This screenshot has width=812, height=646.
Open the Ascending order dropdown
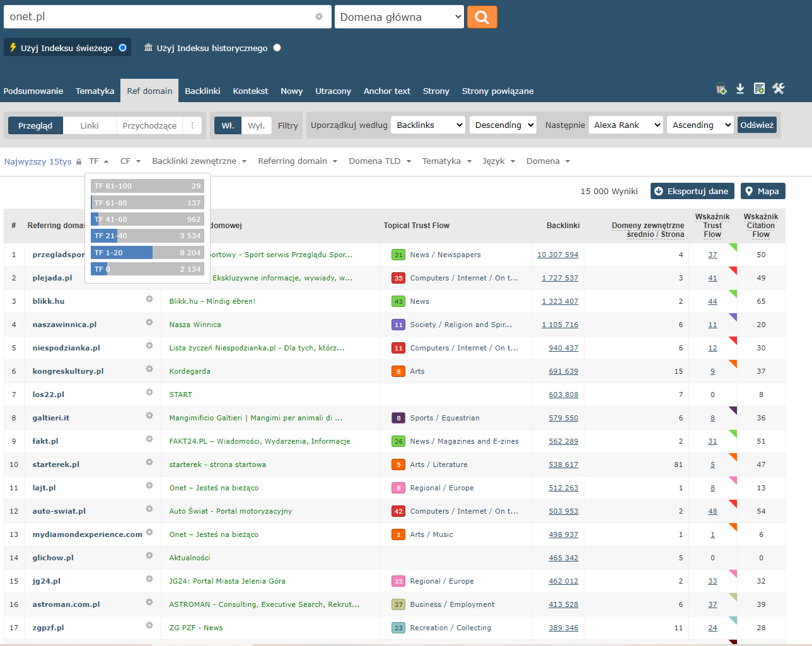(x=700, y=125)
